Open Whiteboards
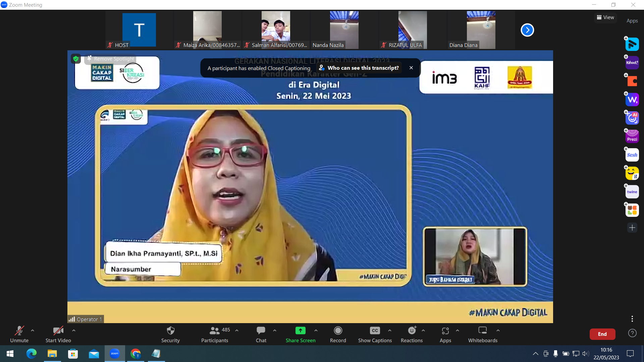This screenshot has height=362, width=644. (x=483, y=334)
